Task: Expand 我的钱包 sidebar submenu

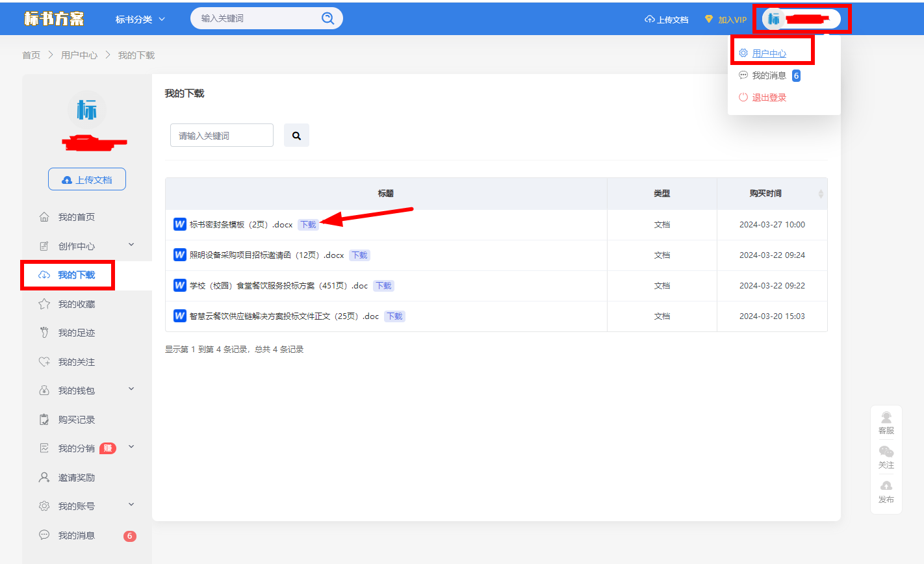Action: 131,389
